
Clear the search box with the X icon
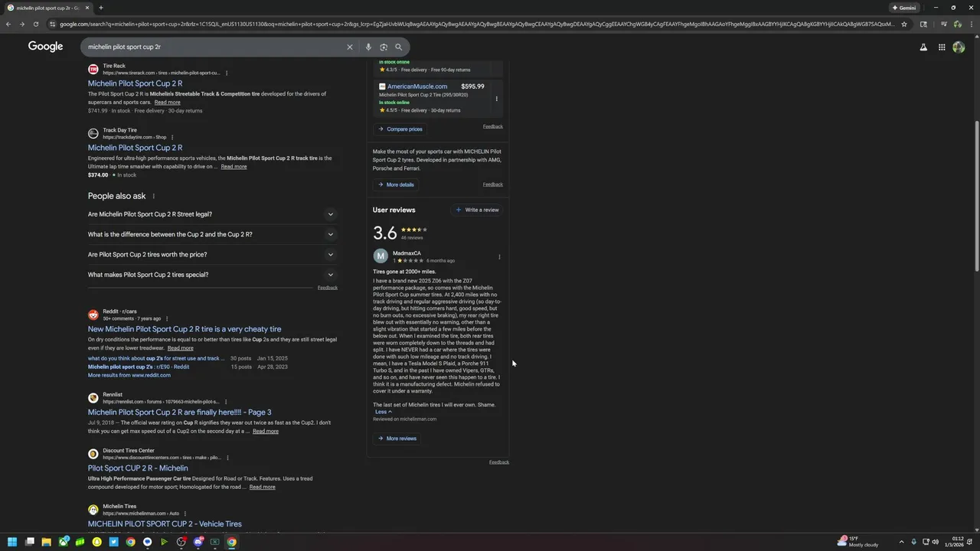click(x=350, y=47)
